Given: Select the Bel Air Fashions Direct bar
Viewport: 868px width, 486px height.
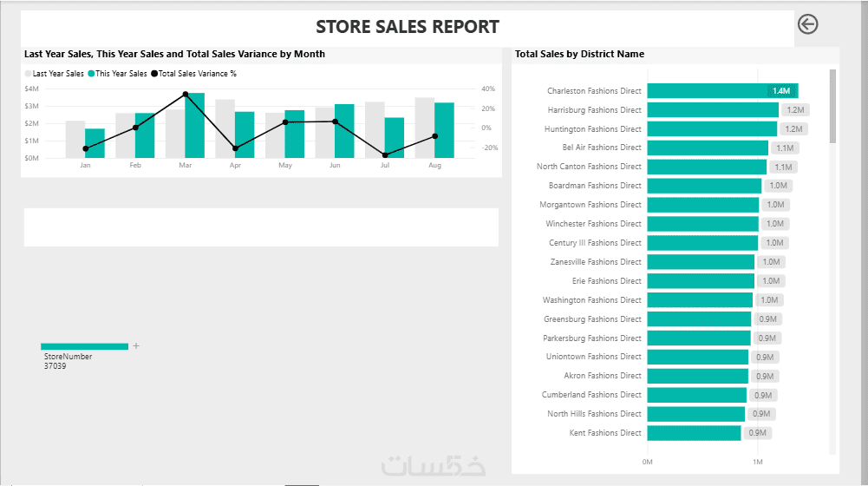Looking at the screenshot, I should (x=707, y=148).
